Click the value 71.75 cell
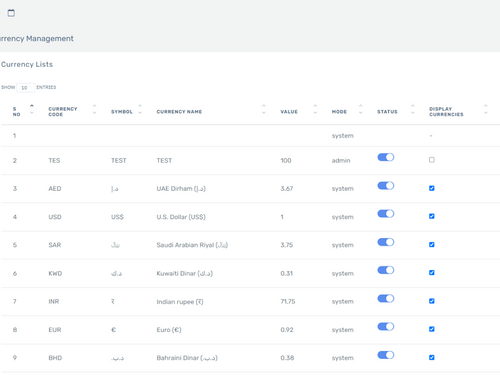This screenshot has height=375, width=500. [x=288, y=302]
